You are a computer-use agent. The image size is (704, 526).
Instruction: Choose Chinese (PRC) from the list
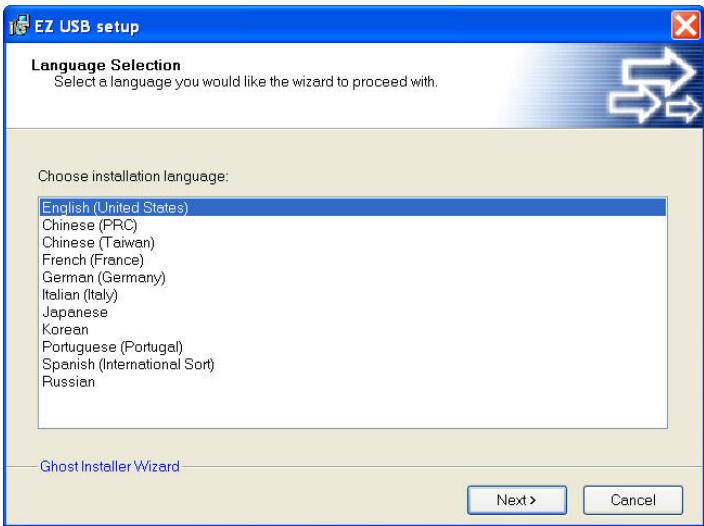[353, 225]
